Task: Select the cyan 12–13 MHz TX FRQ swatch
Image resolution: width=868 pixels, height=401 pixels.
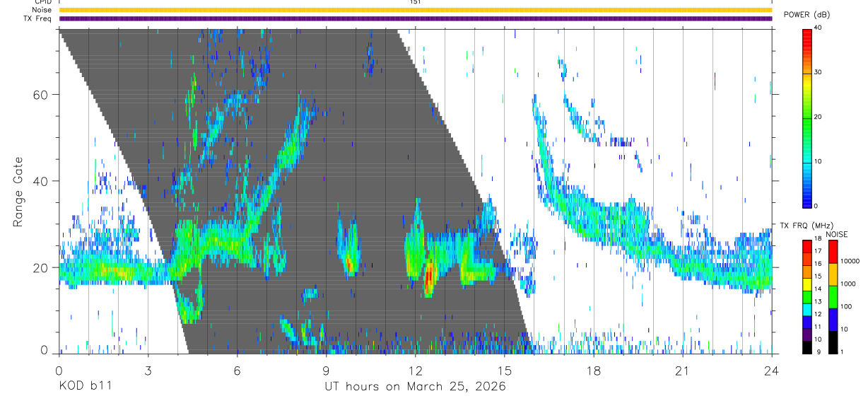Action: coord(807,310)
